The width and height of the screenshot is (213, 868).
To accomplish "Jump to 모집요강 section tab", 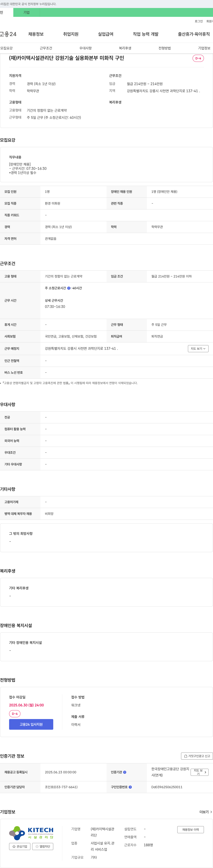I will (6, 48).
